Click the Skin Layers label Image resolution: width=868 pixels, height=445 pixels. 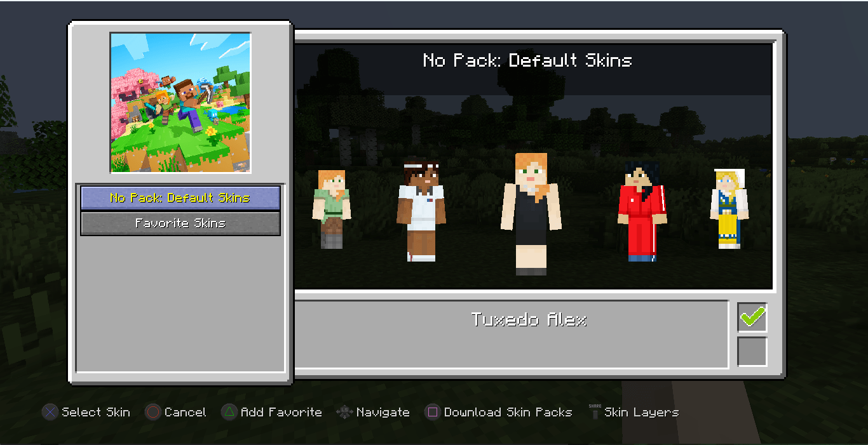click(641, 413)
